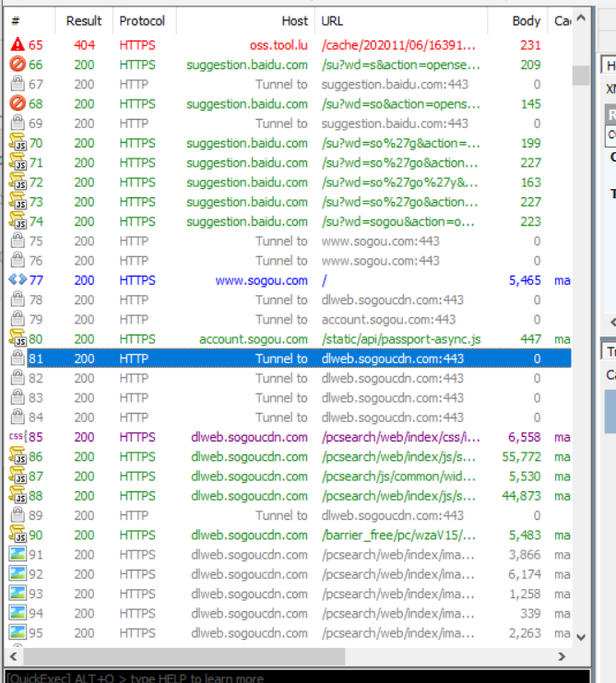The width and height of the screenshot is (616, 683).
Task: Click the blocked icon on session 66
Action: [x=18, y=65]
